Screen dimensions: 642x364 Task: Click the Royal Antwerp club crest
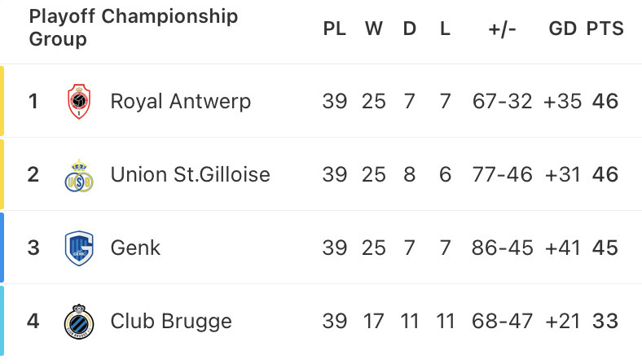[x=79, y=102]
